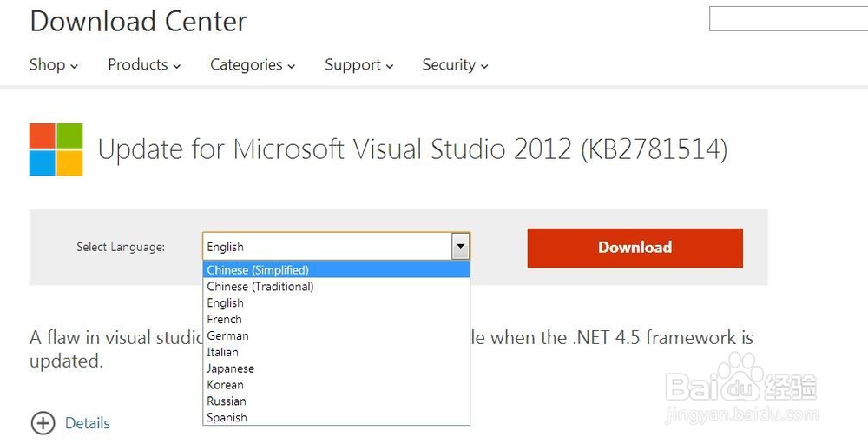This screenshot has height=444, width=868.
Task: Open the Categories menu
Action: 253,65
